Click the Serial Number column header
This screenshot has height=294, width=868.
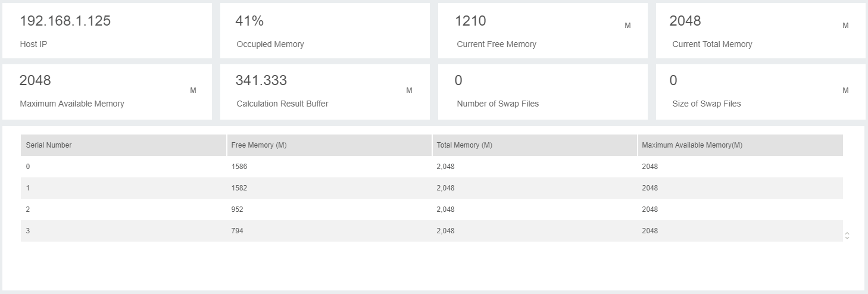point(49,145)
